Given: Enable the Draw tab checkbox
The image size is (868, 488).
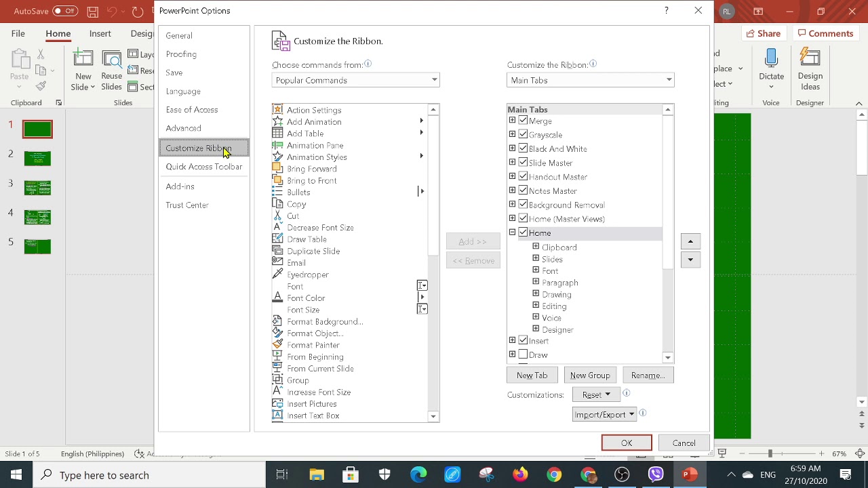Looking at the screenshot, I should 523,354.
